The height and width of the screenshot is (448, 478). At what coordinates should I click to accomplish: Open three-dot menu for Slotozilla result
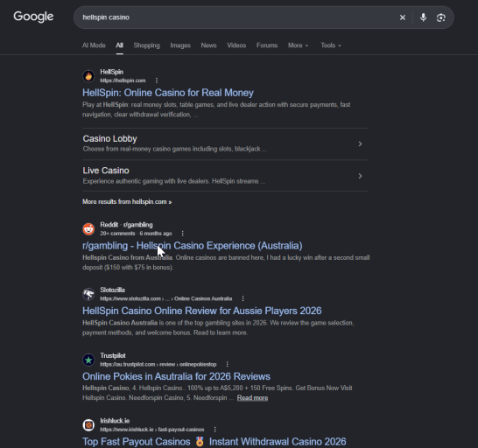(243, 298)
